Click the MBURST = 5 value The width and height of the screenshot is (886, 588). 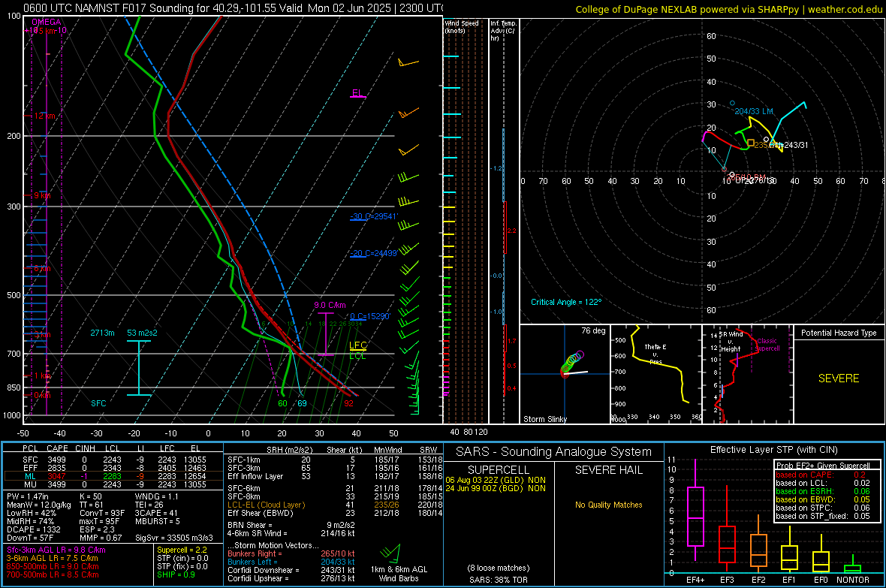[157, 521]
